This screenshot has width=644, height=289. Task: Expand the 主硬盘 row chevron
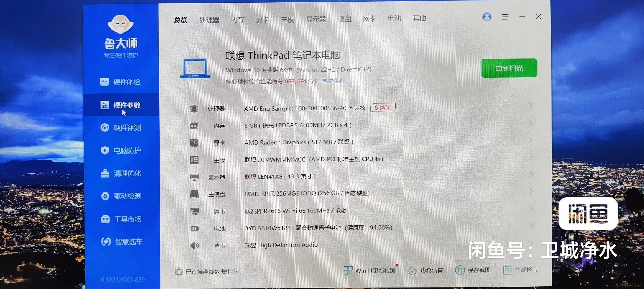pyautogui.click(x=531, y=192)
